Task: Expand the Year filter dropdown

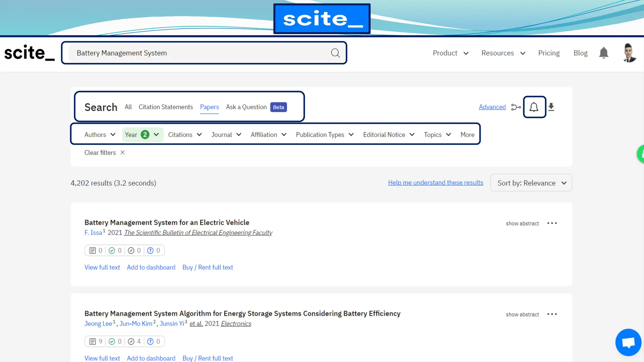Action: click(x=142, y=135)
